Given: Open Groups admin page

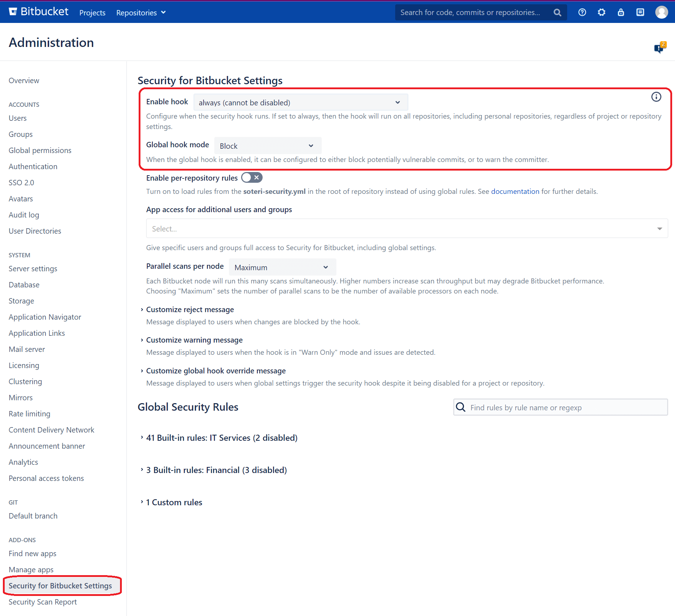Looking at the screenshot, I should pyautogui.click(x=20, y=134).
